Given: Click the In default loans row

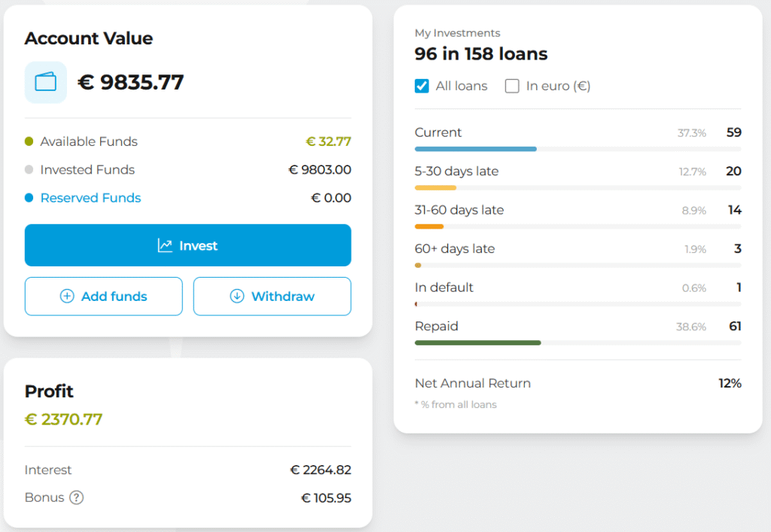Looking at the screenshot, I should pos(577,293).
